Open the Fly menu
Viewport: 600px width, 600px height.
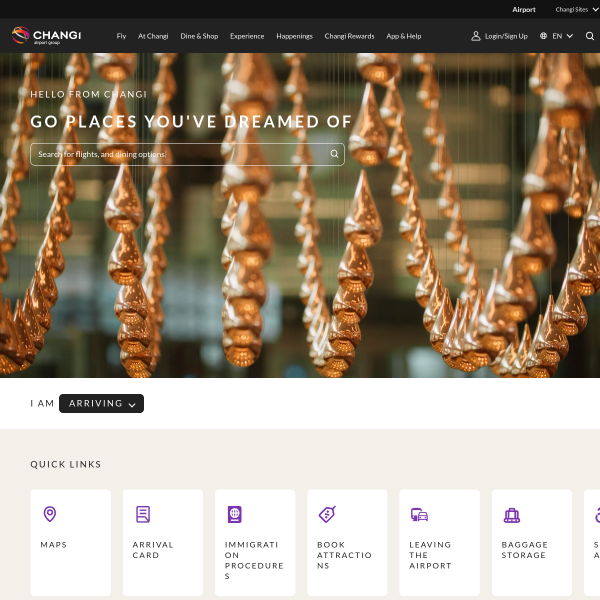pyautogui.click(x=121, y=36)
